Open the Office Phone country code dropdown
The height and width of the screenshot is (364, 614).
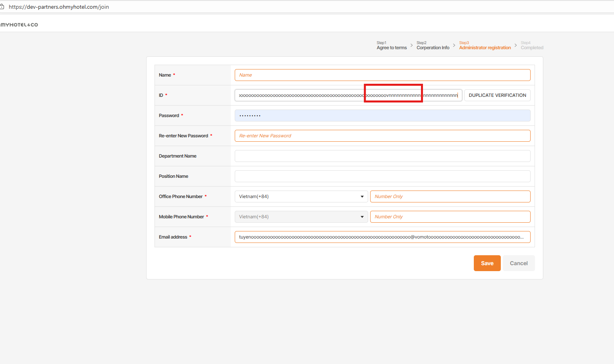click(x=301, y=196)
